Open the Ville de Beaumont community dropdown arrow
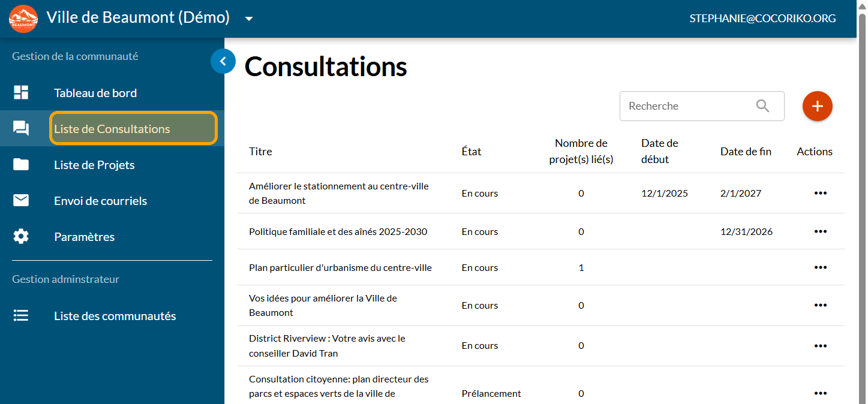868x404 pixels. pyautogui.click(x=249, y=19)
